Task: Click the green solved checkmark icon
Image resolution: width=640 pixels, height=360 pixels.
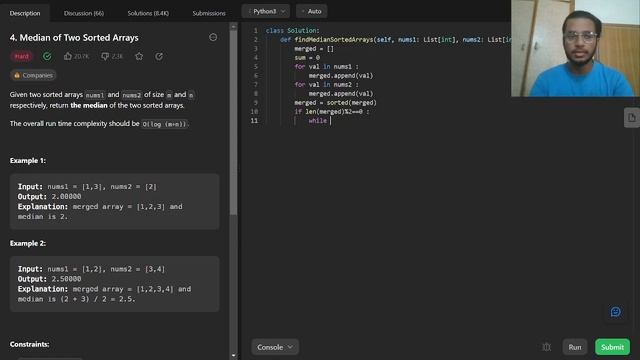Action: (x=47, y=56)
